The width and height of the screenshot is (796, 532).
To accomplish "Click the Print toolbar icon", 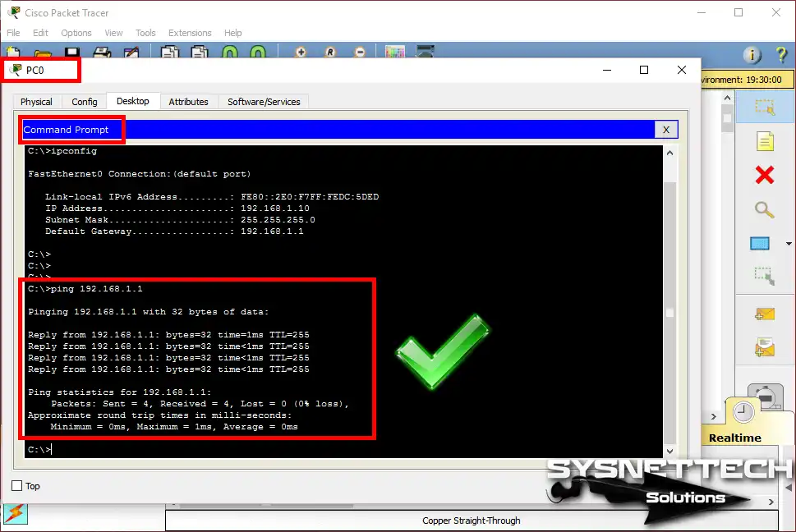I will coord(102,52).
